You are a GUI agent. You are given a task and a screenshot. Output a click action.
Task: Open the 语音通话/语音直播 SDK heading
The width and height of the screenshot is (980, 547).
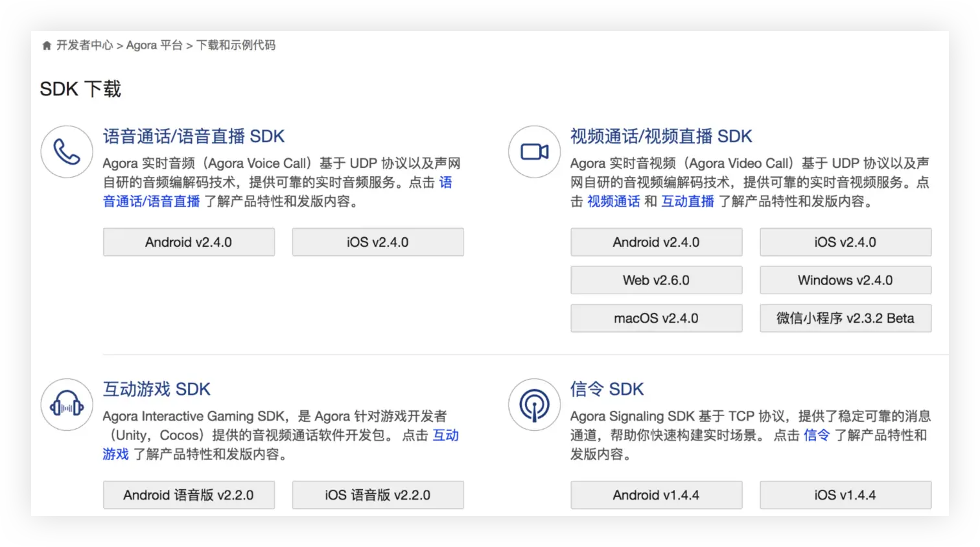[194, 136]
